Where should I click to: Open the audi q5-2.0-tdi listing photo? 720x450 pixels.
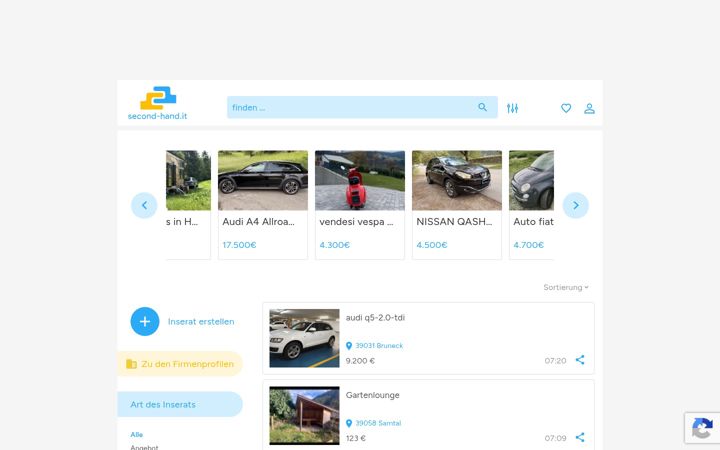point(304,338)
